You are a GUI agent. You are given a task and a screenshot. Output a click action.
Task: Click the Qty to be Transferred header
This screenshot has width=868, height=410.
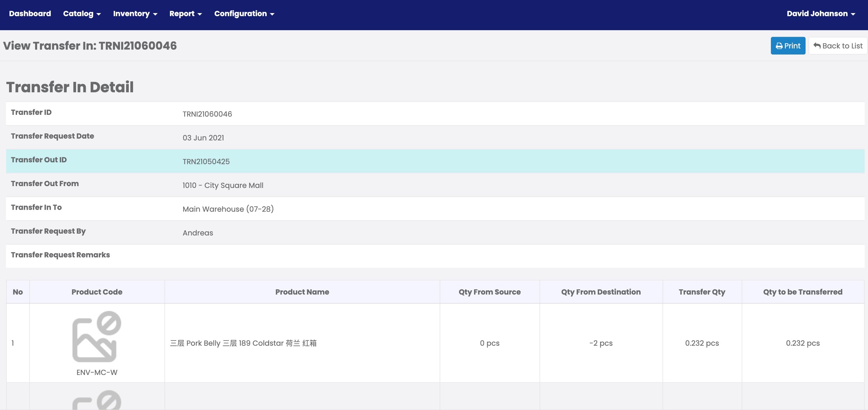point(803,292)
